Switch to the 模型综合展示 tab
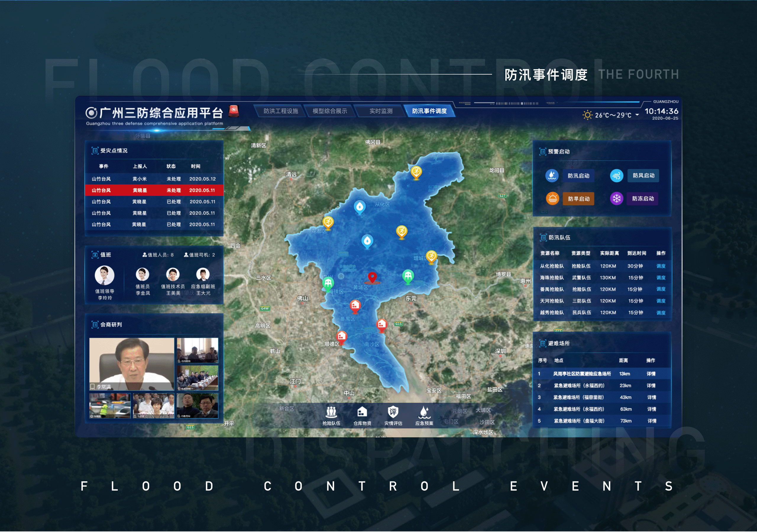 pos(329,111)
